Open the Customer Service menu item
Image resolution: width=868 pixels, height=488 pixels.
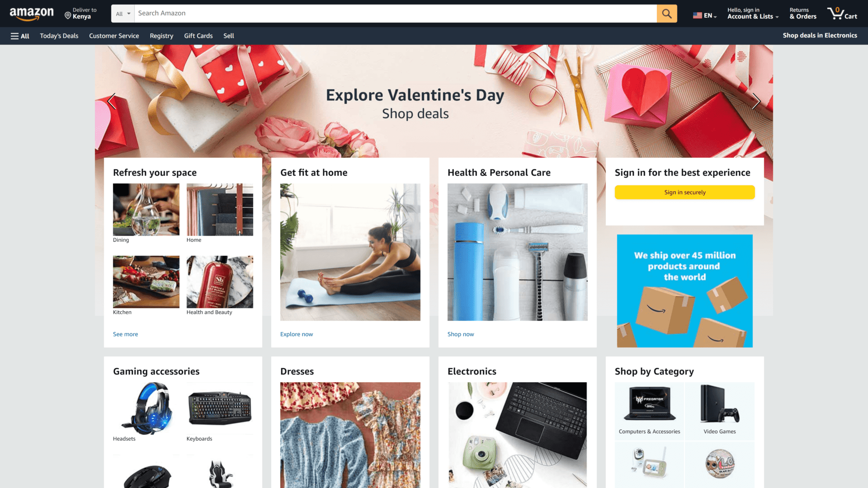(114, 36)
